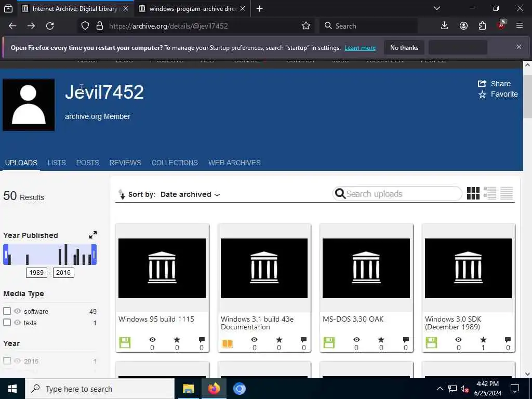Check the texts media type checkbox
Screen dimensions: 532x399
point(7,322)
